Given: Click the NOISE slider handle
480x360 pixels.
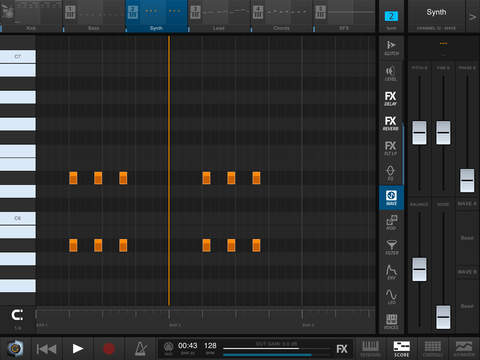Looking at the screenshot, I should [443, 317].
